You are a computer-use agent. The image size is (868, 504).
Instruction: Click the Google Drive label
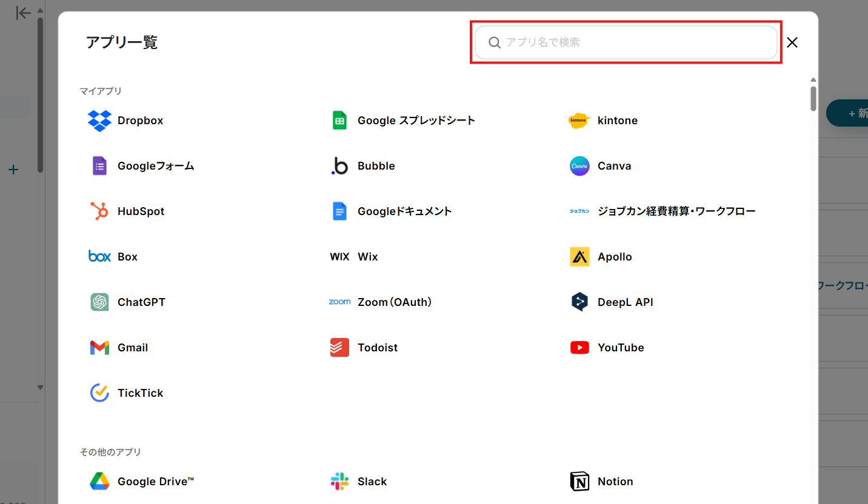(x=156, y=482)
